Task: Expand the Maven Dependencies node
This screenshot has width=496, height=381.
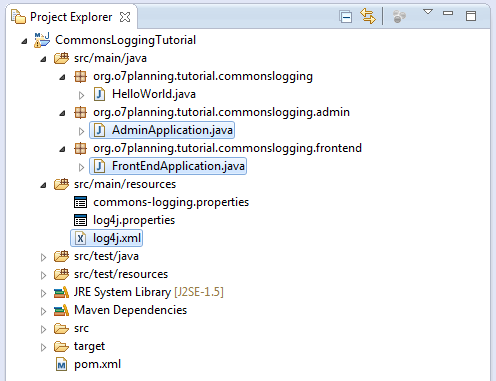Action: 43,311
